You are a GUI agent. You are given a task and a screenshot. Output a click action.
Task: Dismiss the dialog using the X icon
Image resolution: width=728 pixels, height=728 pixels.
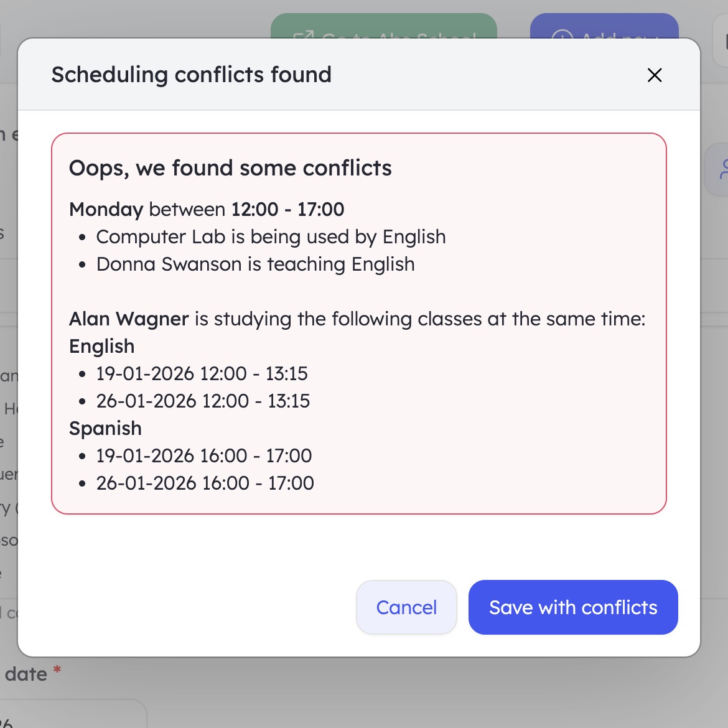pyautogui.click(x=654, y=75)
